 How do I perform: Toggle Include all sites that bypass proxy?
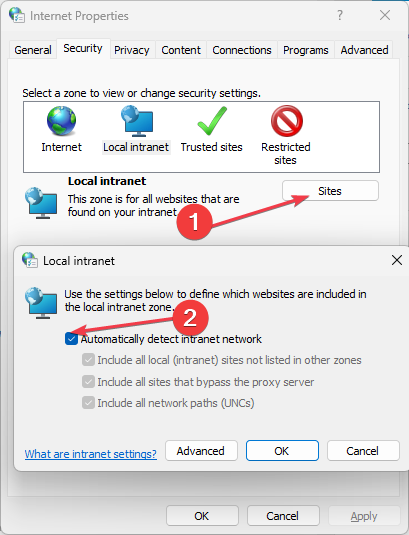[x=88, y=381]
